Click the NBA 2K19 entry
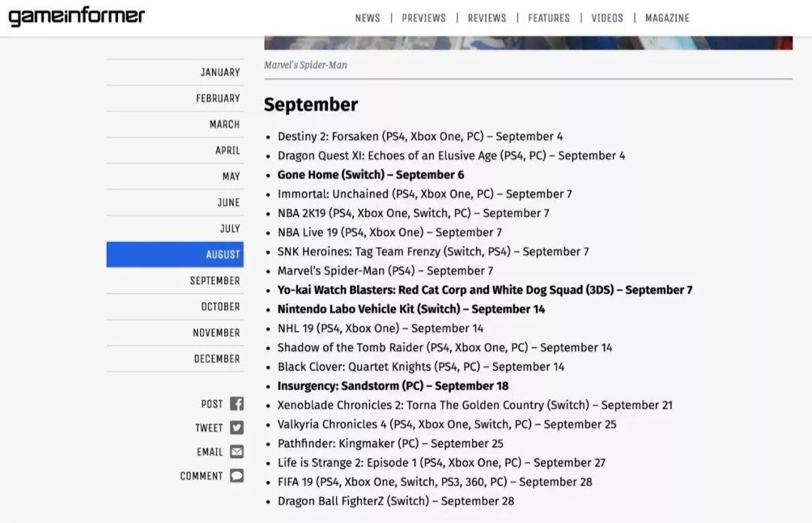 414,213
